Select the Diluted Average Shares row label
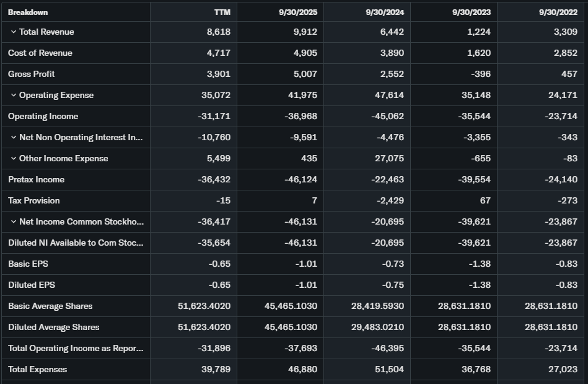Viewport: 588px width, 384px height. coord(54,328)
